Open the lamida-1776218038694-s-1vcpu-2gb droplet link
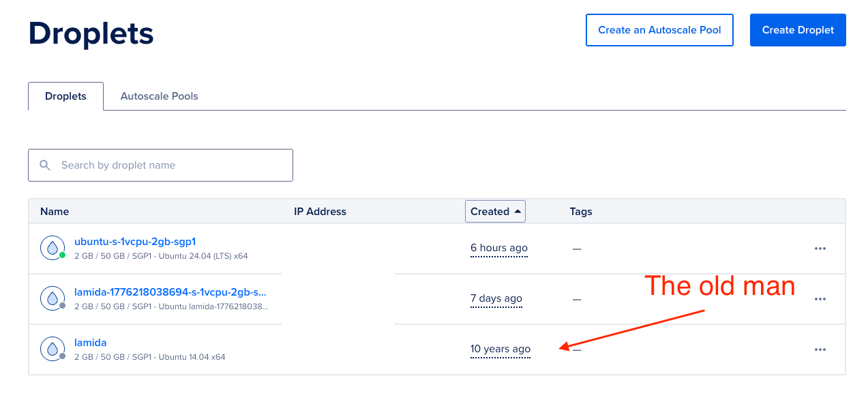This screenshot has width=868, height=398. click(x=170, y=292)
